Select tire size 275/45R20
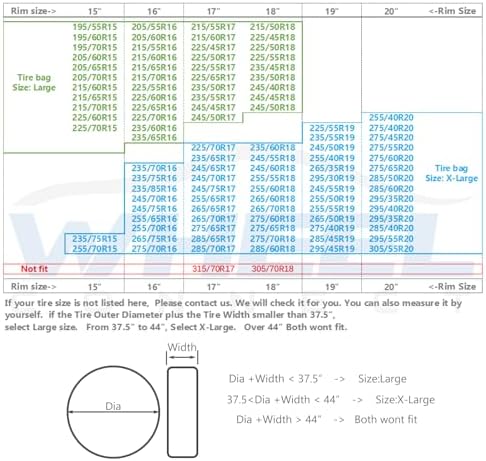 point(391,137)
